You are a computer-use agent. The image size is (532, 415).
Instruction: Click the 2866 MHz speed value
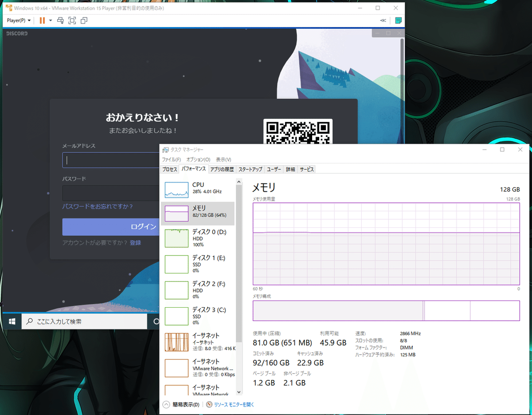tap(410, 333)
